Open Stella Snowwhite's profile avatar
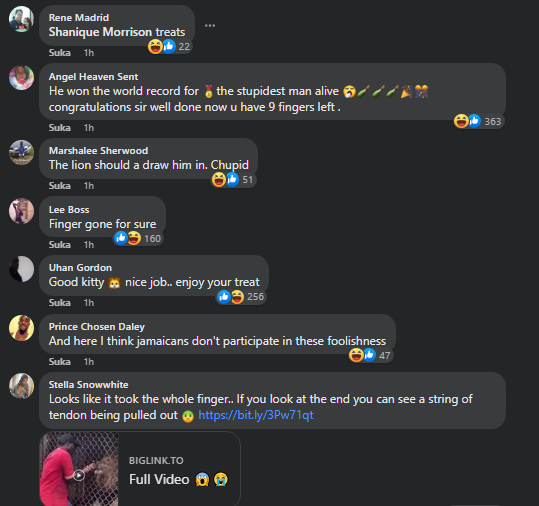The height and width of the screenshot is (506, 539). [21, 386]
